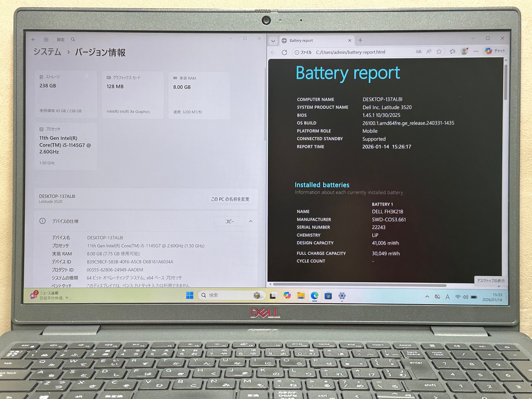Open Settings search magnifier icon
This screenshot has height=399, width=532.
73,39
